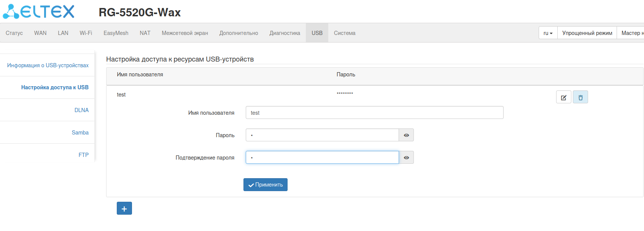
Task: Open the ru language dropdown
Action: click(548, 33)
